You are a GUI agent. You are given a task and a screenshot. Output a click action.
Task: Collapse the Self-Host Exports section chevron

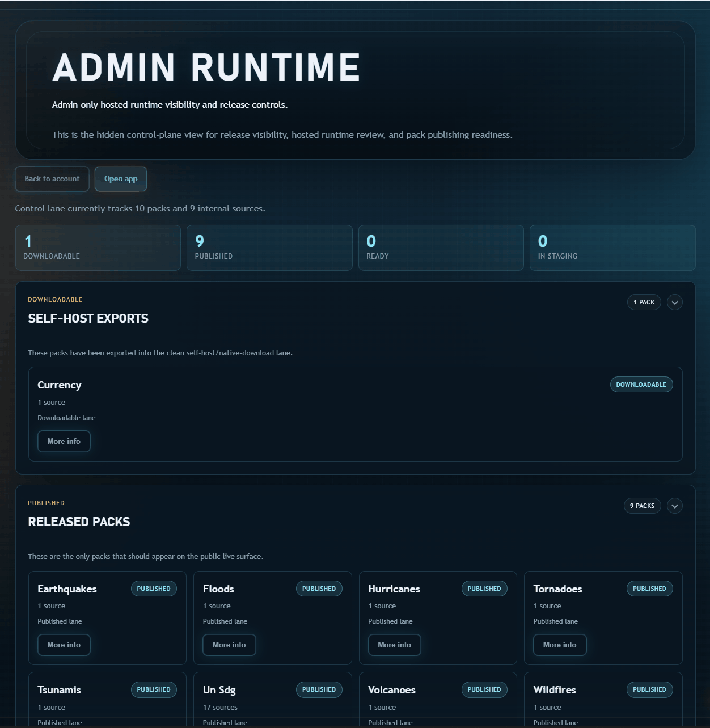point(674,302)
